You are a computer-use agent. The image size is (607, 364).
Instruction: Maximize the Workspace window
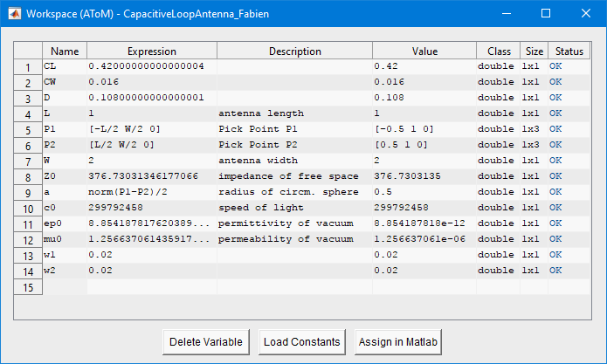pos(546,14)
